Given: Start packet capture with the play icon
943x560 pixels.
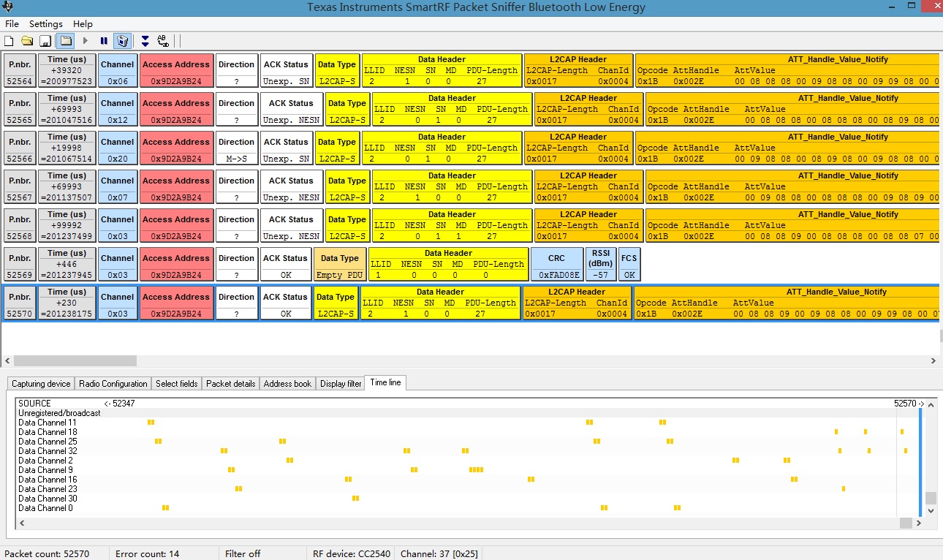Looking at the screenshot, I should click(86, 41).
